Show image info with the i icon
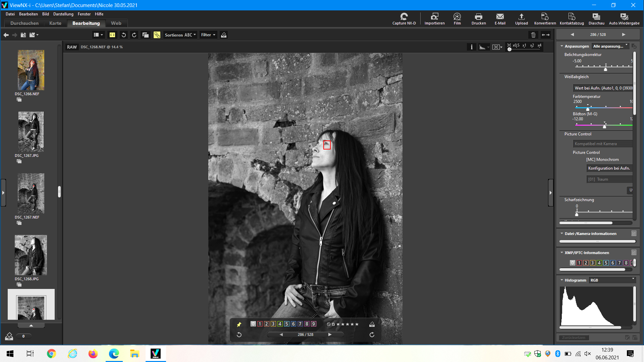The width and height of the screenshot is (644, 362). 472,47
